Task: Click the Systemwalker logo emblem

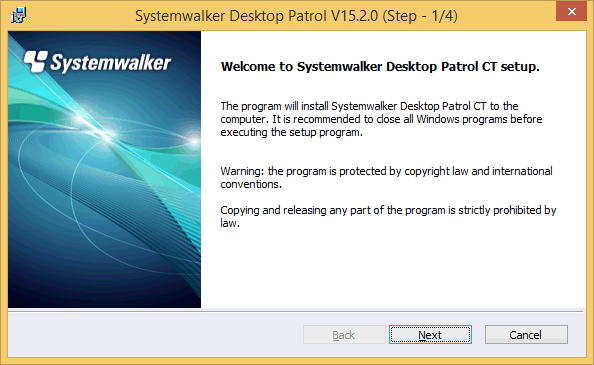Action: 36,61
